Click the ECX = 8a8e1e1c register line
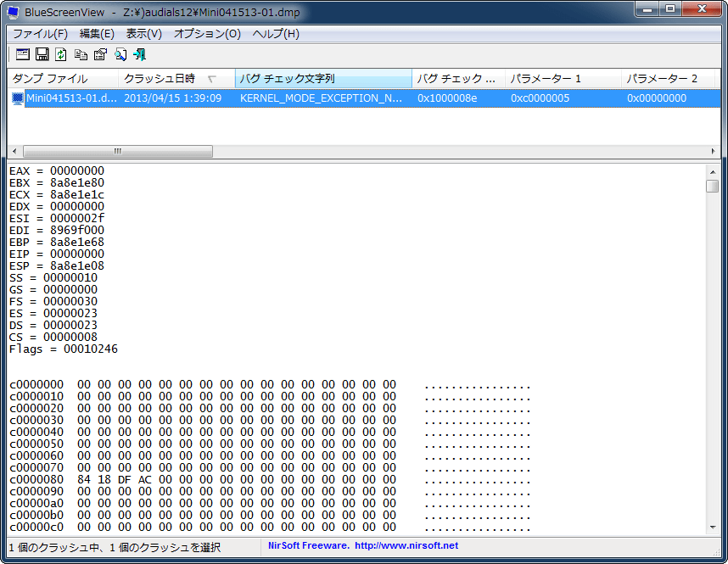Screen dimensions: 728x564 (57, 195)
